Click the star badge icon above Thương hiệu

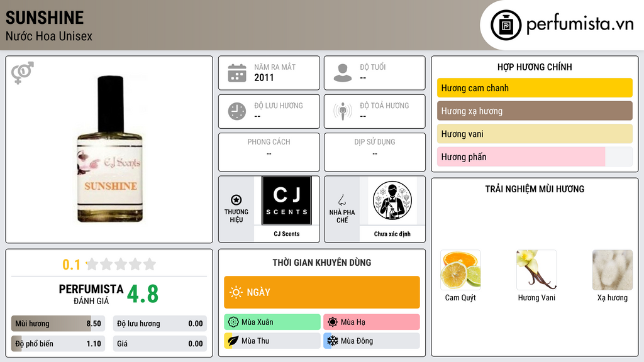(236, 200)
